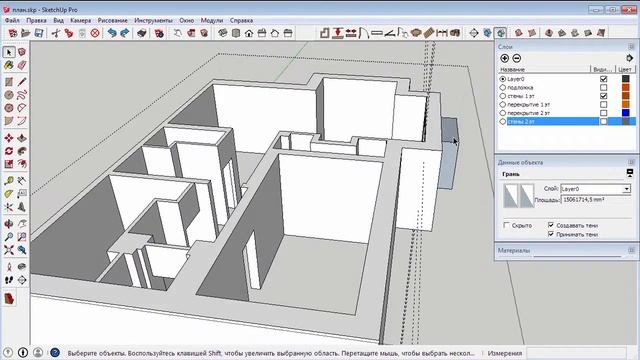Select the arrow Select tool
This screenshot has height=360, width=640.
9,52
